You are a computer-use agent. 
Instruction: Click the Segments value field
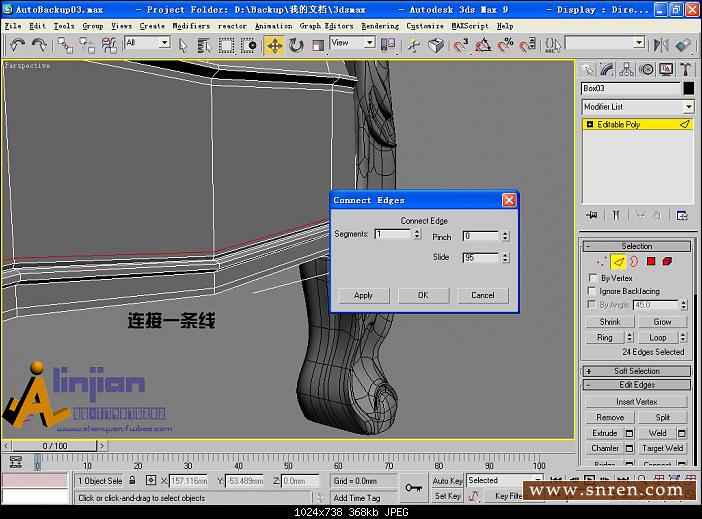click(393, 234)
